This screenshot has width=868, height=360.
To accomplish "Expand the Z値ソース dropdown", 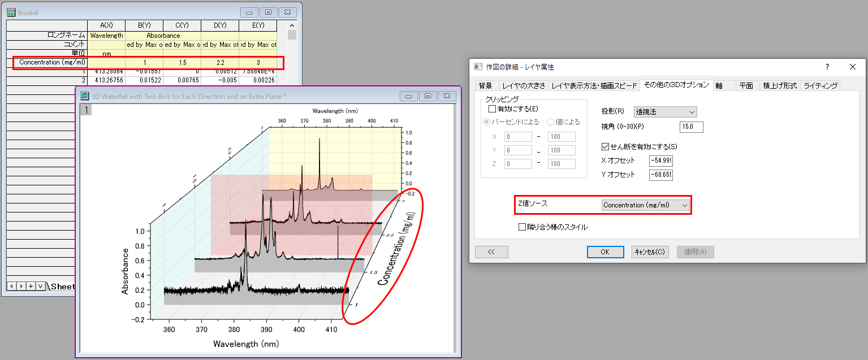I will click(x=645, y=205).
